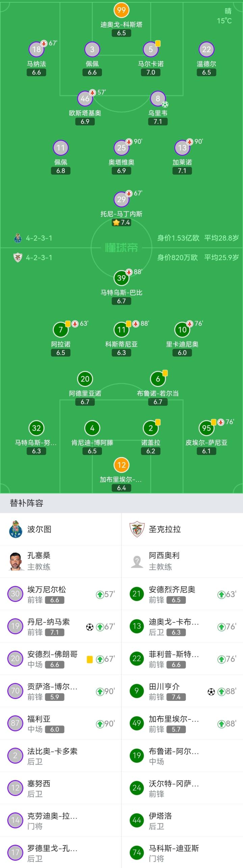243x868 pixels.
Task: Click the Porto crest beside 波尔图
Action: click(15, 529)
